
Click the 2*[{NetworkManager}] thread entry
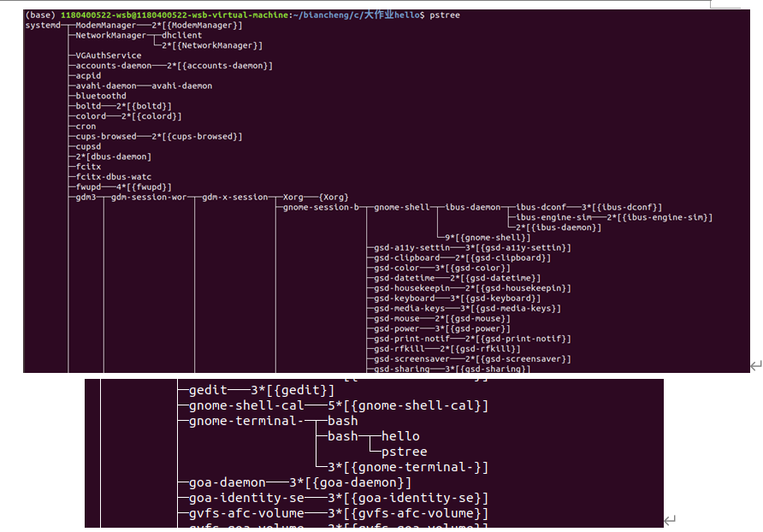(212, 45)
